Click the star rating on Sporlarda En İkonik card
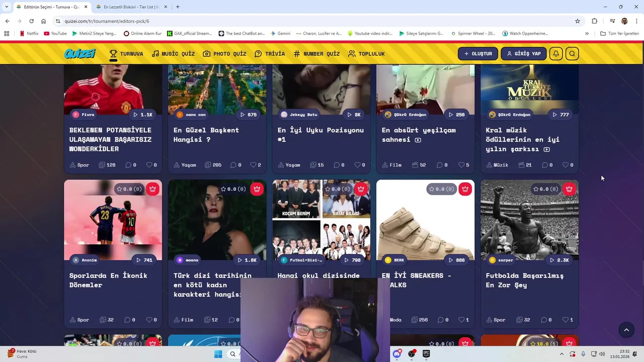The width and height of the screenshot is (644, 362). click(129, 189)
